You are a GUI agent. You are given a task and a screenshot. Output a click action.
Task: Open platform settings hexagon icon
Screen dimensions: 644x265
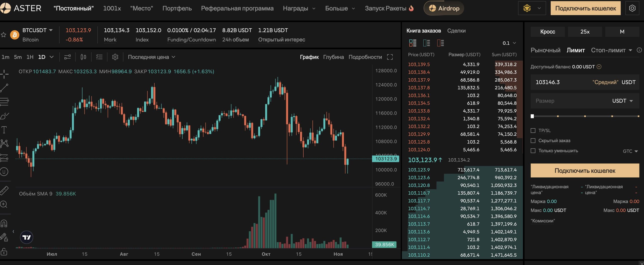click(632, 8)
